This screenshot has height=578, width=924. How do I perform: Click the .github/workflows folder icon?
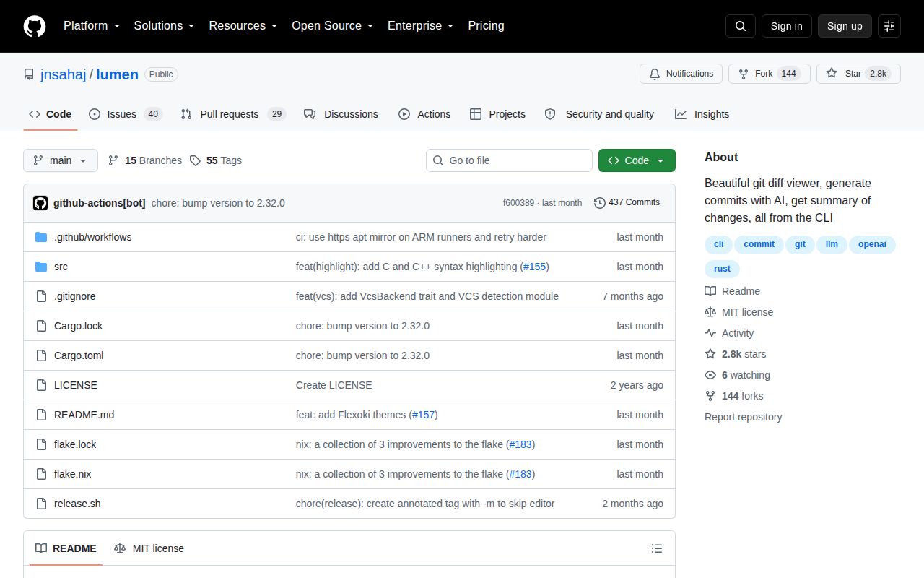[41, 237]
